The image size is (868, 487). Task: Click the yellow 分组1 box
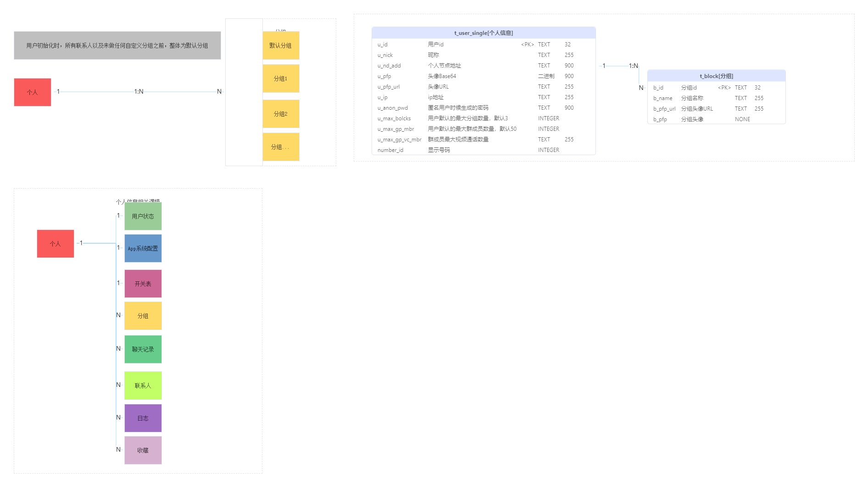281,78
